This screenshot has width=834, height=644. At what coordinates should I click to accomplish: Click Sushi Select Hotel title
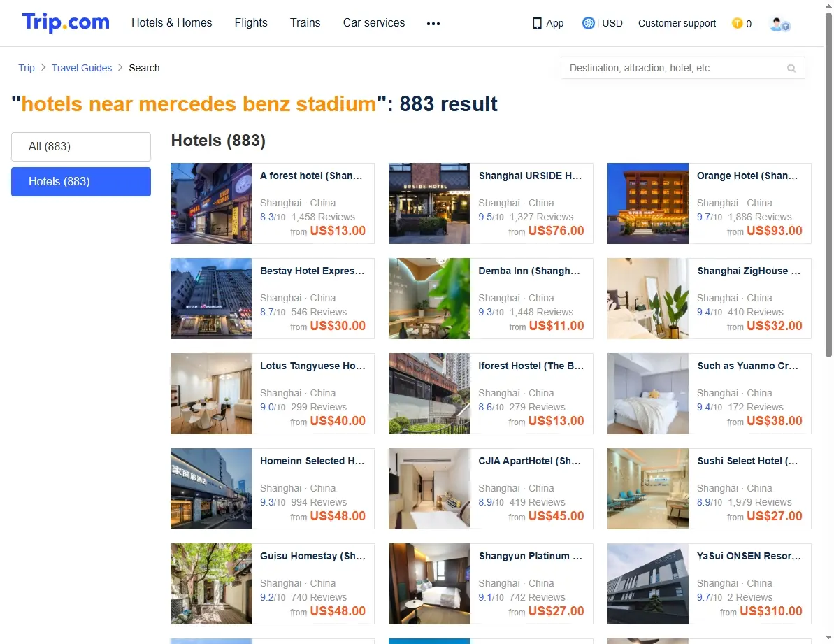pos(748,461)
